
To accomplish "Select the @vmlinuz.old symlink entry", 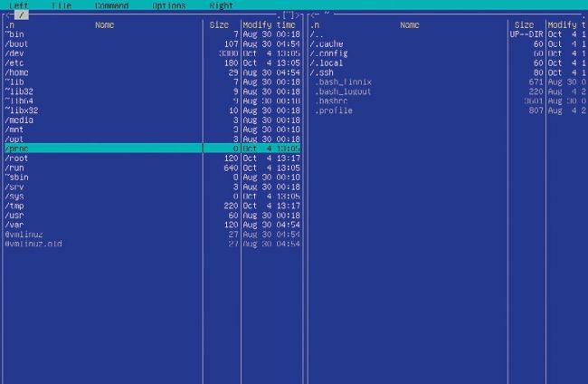I will point(33,243).
